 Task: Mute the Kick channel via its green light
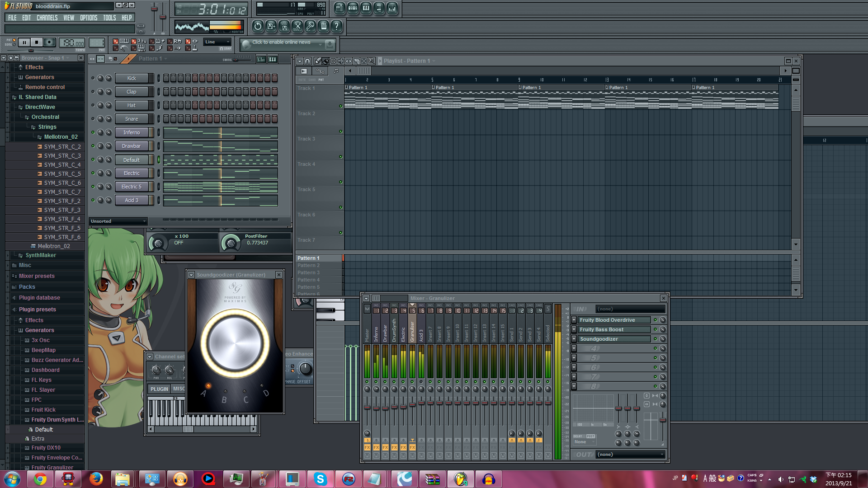(x=93, y=78)
